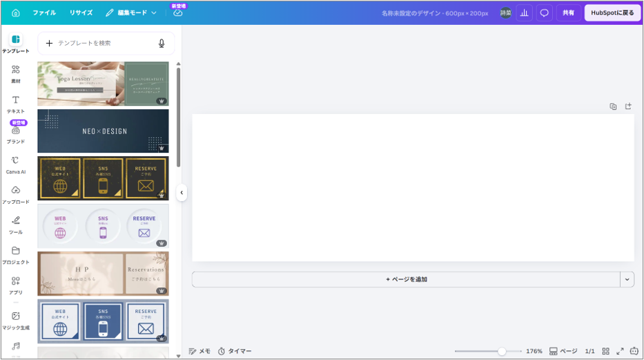Open the アプリ apps panel

click(x=16, y=285)
